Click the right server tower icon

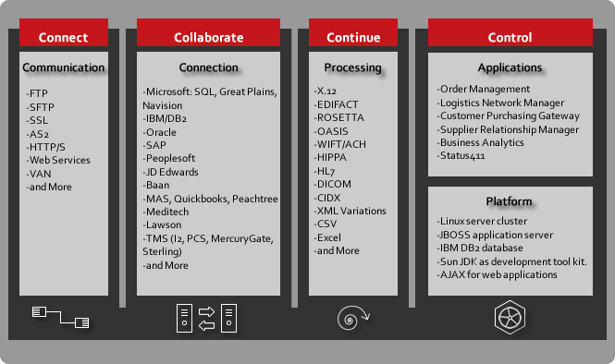[x=228, y=318]
